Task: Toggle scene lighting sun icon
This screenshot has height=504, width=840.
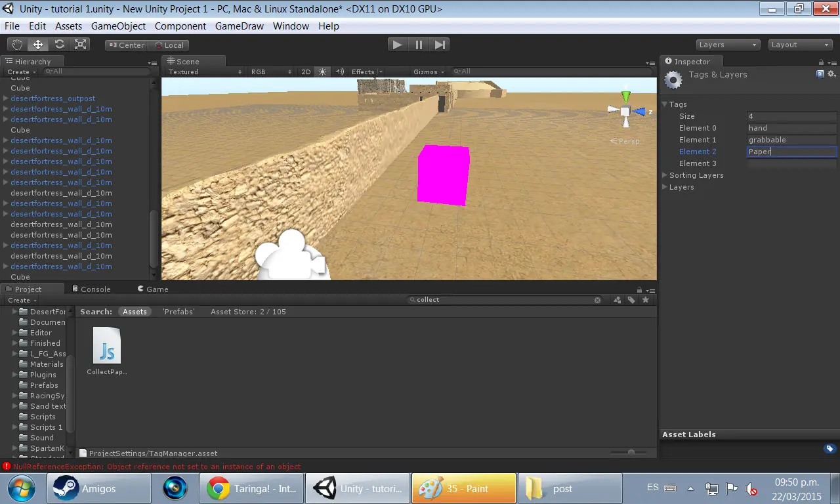Action: (x=322, y=72)
